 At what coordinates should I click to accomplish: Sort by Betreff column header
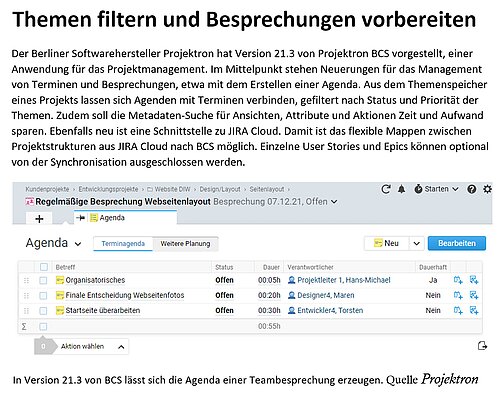tap(65, 267)
